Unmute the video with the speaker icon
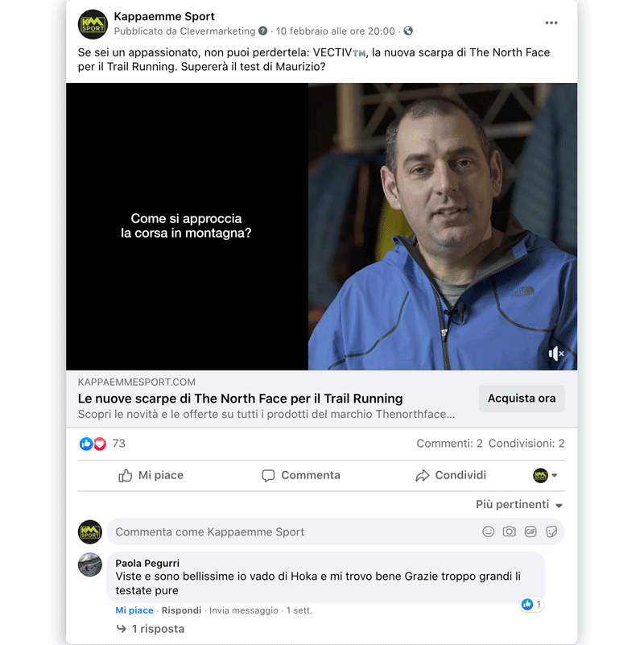 [x=556, y=354]
